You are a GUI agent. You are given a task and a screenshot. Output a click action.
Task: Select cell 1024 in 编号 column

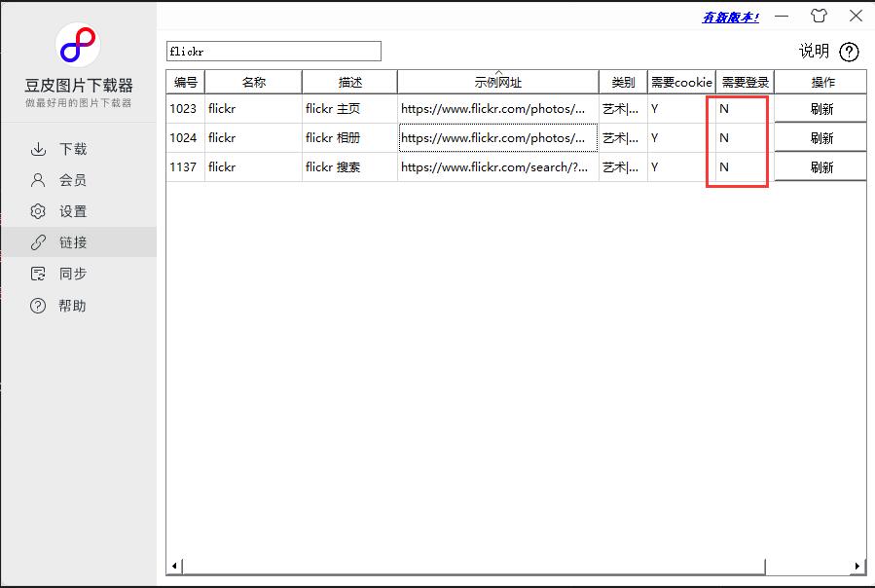click(x=185, y=138)
